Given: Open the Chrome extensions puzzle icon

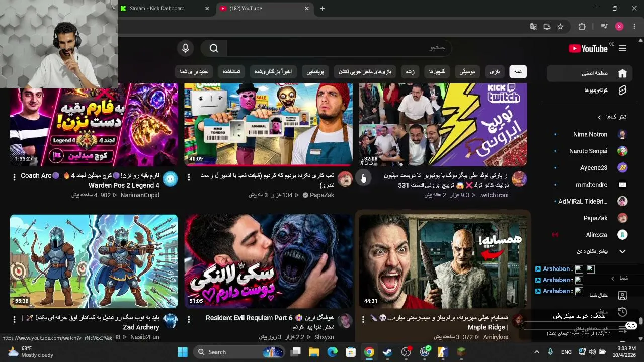Looking at the screenshot, I should [x=582, y=27].
